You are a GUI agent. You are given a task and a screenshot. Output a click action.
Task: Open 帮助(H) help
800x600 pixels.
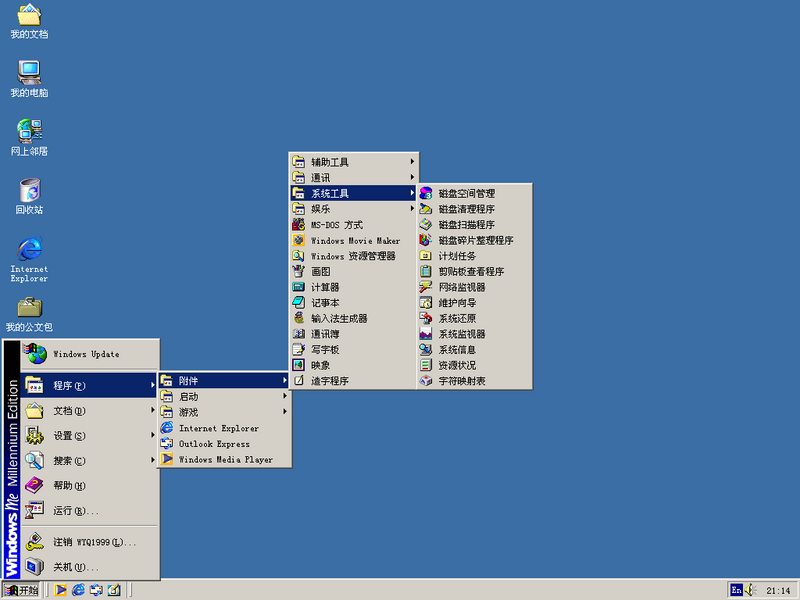[89, 485]
